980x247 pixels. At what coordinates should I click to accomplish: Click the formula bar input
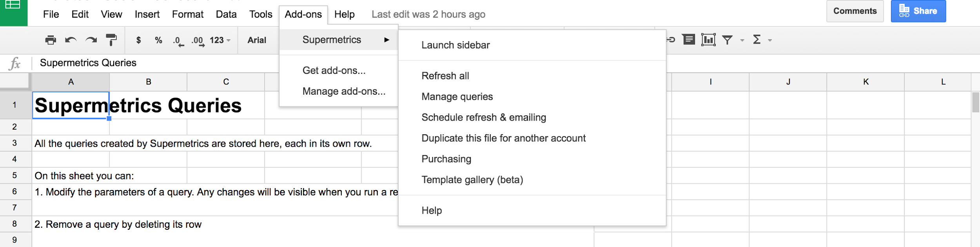[157, 63]
